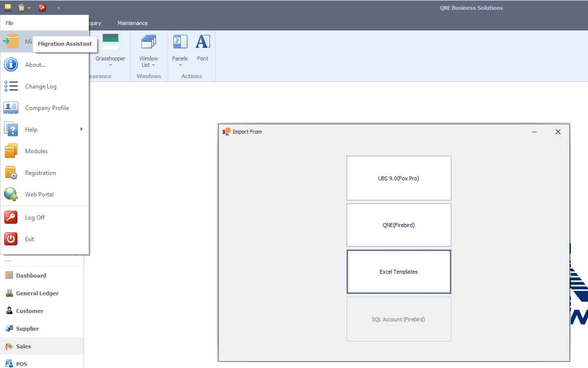Open About via its info icon
Viewport: 588px width, 368px height.
pos(11,64)
